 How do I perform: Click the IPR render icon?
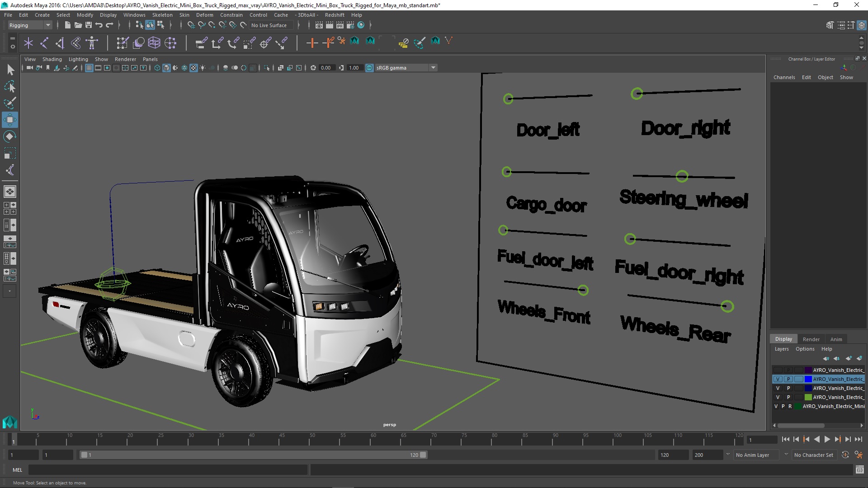[x=340, y=25]
